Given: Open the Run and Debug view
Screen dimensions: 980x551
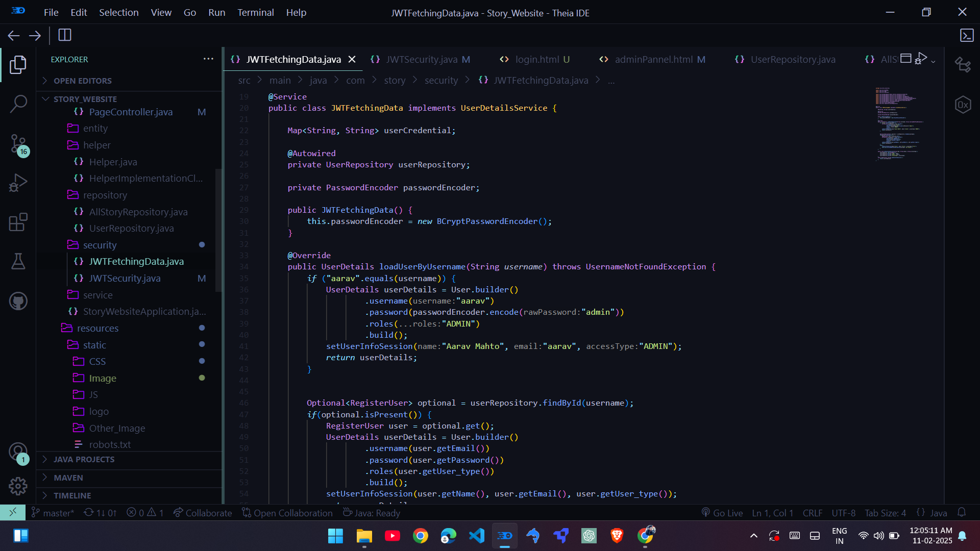Looking at the screenshot, I should click(x=18, y=183).
